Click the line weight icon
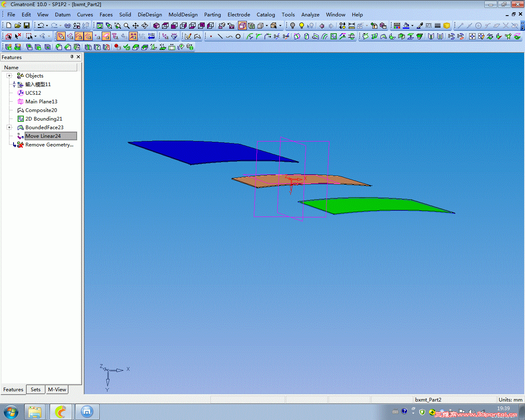This screenshot has width=525, height=420. pos(438,25)
